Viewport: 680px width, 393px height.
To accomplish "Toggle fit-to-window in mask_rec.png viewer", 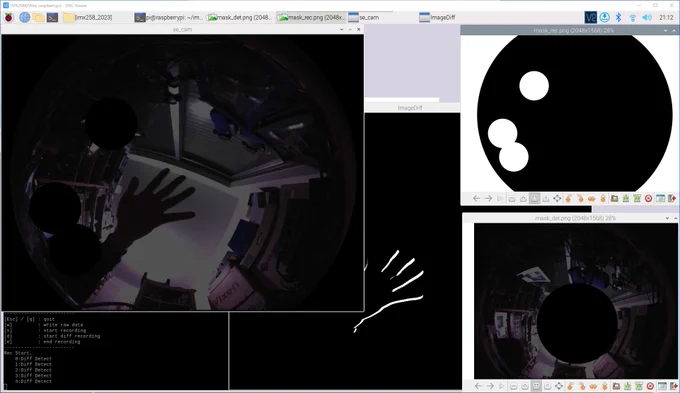I will click(x=534, y=198).
